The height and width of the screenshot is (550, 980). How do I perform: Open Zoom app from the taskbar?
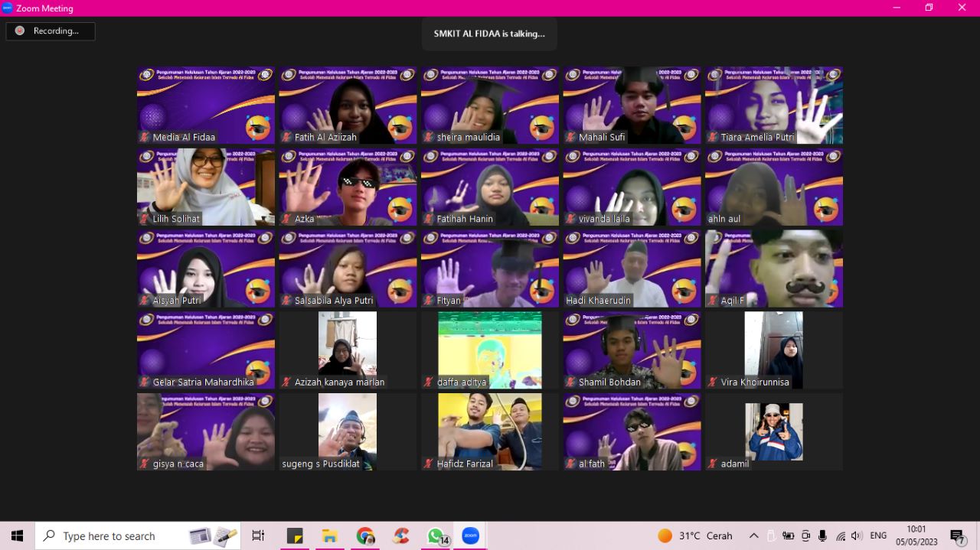(x=470, y=535)
